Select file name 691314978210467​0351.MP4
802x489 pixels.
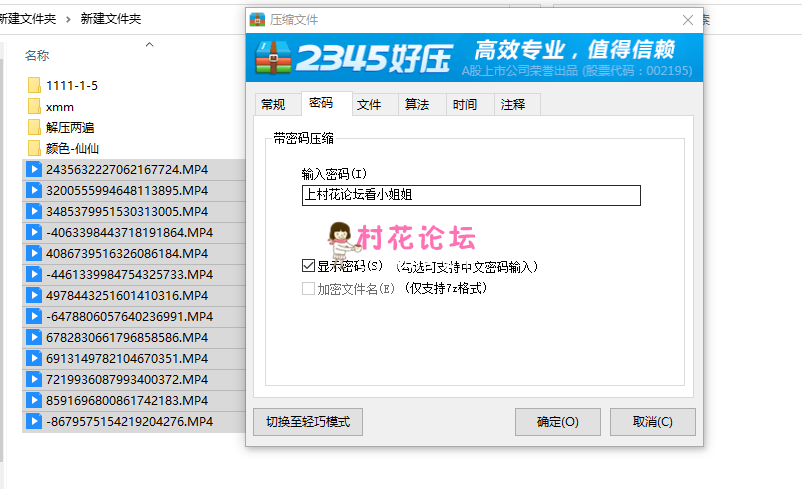pyautogui.click(x=127, y=358)
